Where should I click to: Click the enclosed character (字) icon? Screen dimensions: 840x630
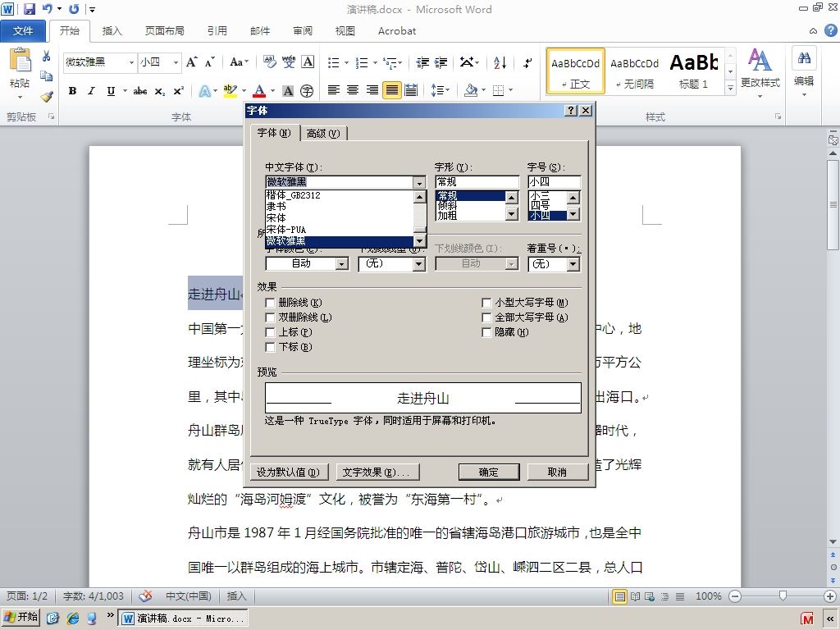tap(307, 91)
